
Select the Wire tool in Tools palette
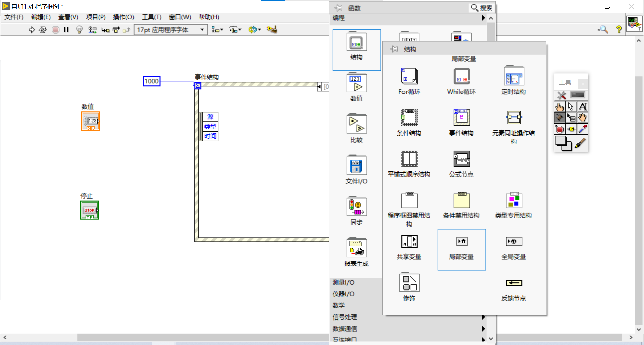[x=560, y=118]
